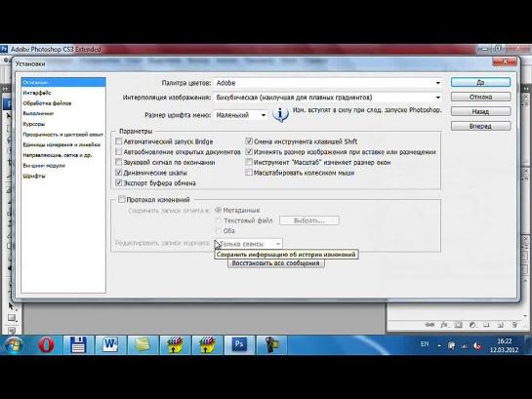This screenshot has width=532, height=399.
Task: Switch to Photoshop taskbar icon
Action: click(239, 345)
